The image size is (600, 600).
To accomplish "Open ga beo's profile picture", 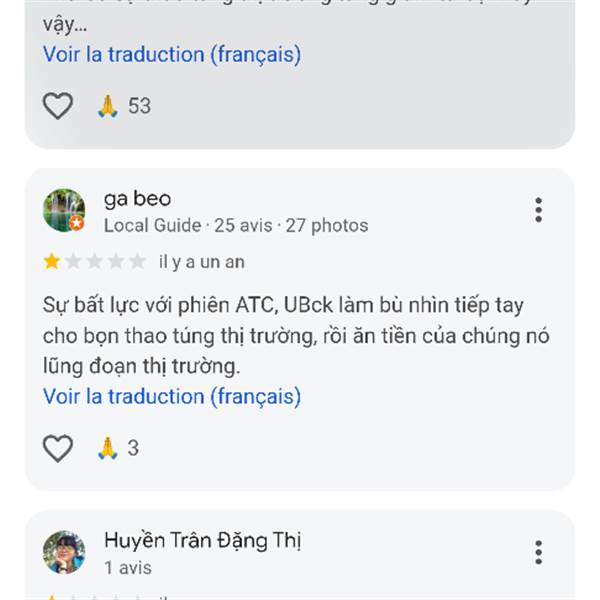I will pyautogui.click(x=64, y=210).
